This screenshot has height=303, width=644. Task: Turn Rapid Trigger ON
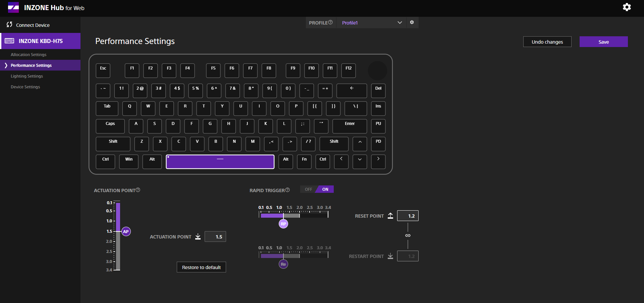coord(325,189)
